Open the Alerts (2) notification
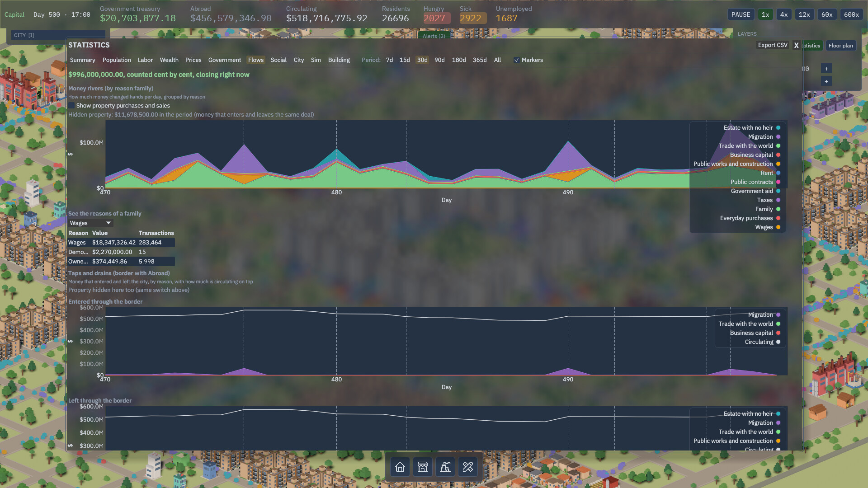The image size is (868, 488). point(434,36)
